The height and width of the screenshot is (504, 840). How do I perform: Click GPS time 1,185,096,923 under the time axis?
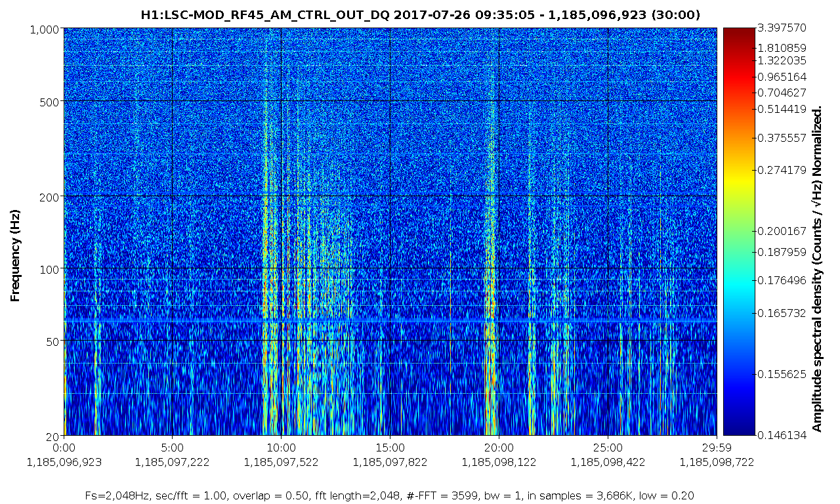pyautogui.click(x=64, y=462)
